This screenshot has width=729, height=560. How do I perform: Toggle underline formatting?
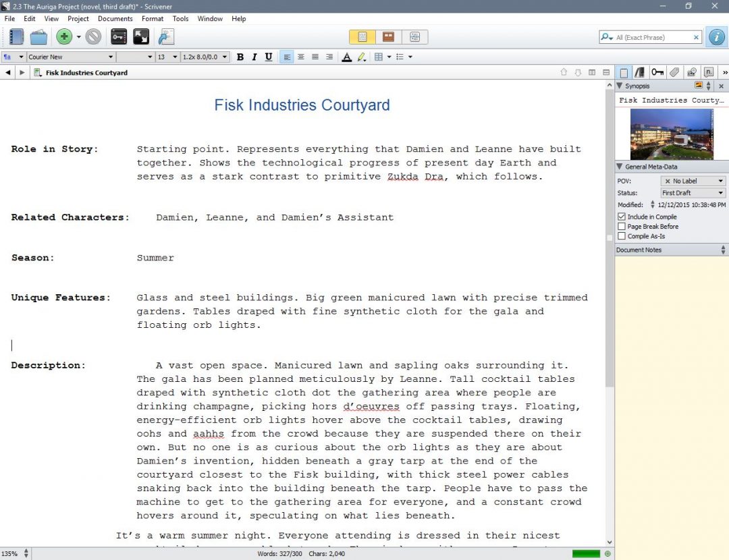pyautogui.click(x=268, y=57)
